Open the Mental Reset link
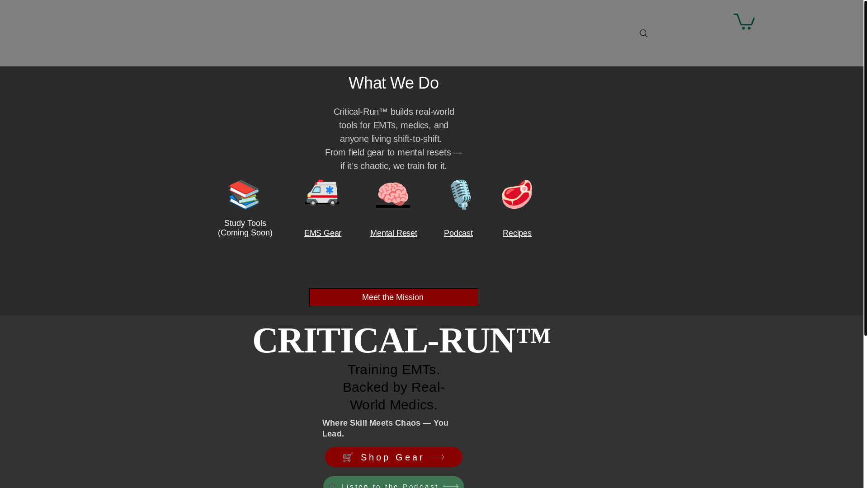This screenshot has height=488, width=868. [394, 233]
